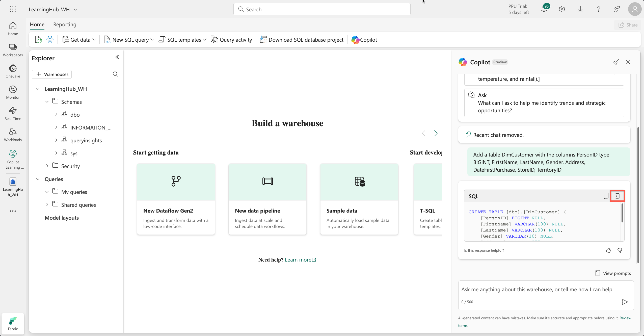Open notifications bell with 95 badge
644x336 pixels.
(544, 9)
